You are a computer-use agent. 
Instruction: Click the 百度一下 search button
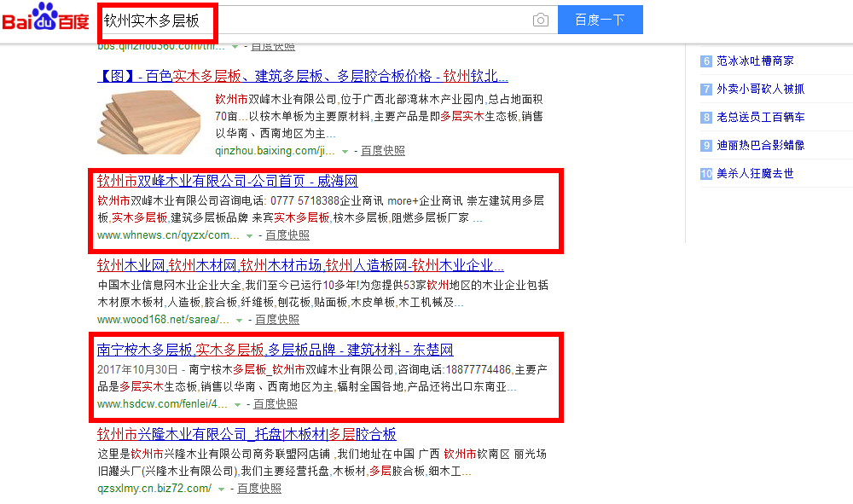pyautogui.click(x=600, y=20)
